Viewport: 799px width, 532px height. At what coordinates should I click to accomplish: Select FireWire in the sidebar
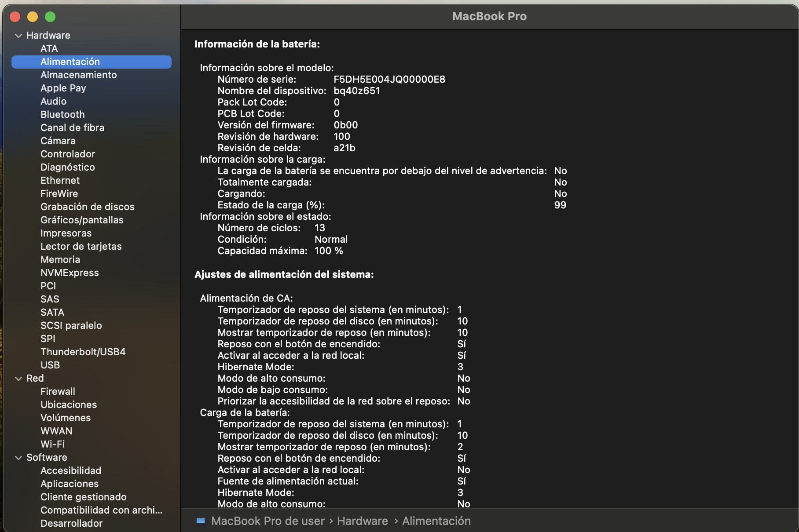[x=59, y=193]
